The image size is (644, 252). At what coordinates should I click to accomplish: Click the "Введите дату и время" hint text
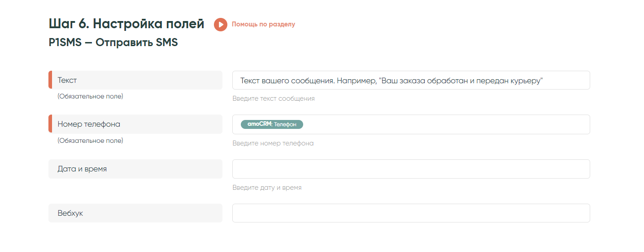click(267, 188)
